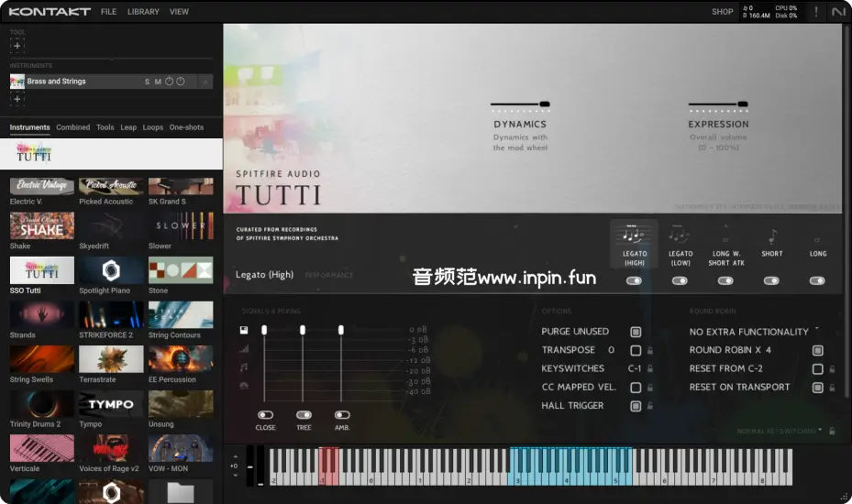The image size is (852, 504).
Task: Click the Native Instruments logo icon
Action: (x=838, y=11)
